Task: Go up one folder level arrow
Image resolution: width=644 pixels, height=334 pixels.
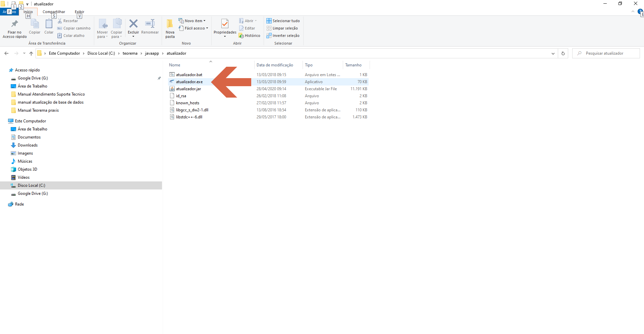Action: (x=31, y=53)
